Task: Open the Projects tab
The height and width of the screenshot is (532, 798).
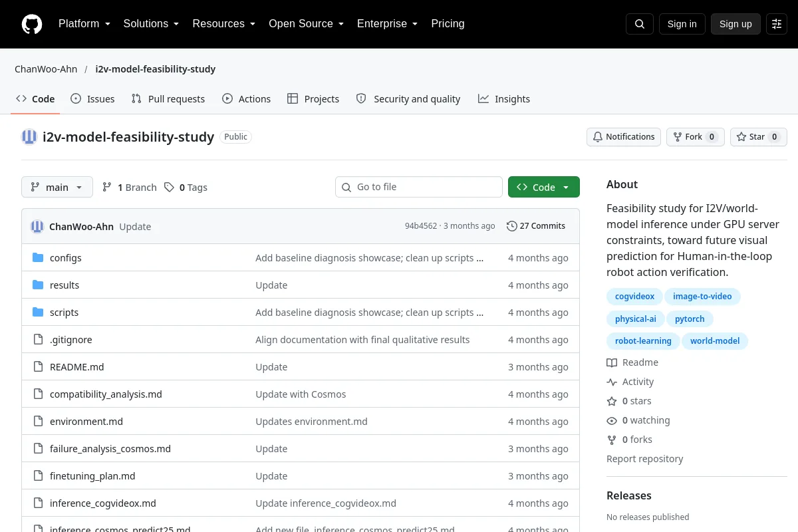Action: click(313, 99)
